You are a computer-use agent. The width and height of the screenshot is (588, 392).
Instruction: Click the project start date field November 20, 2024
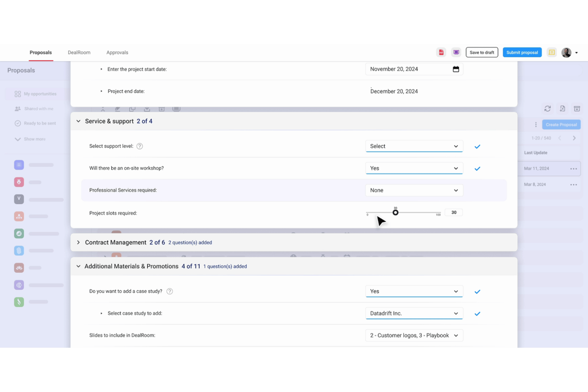[414, 69]
